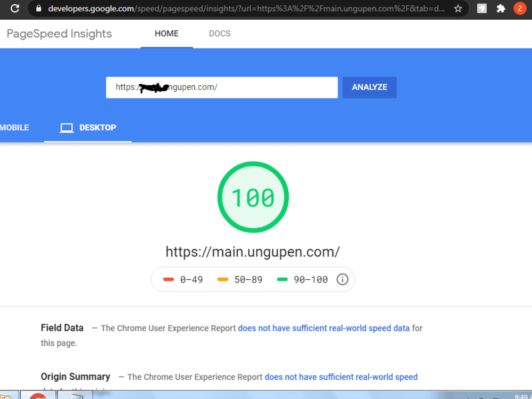532x399 pixels.
Task: Open the DOCS tab
Action: (x=220, y=34)
